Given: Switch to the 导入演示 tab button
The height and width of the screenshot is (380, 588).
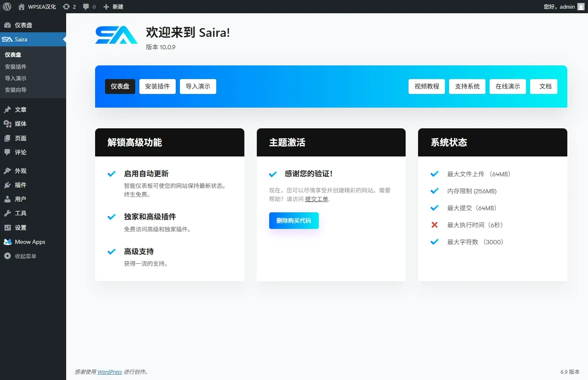Looking at the screenshot, I should tap(198, 87).
